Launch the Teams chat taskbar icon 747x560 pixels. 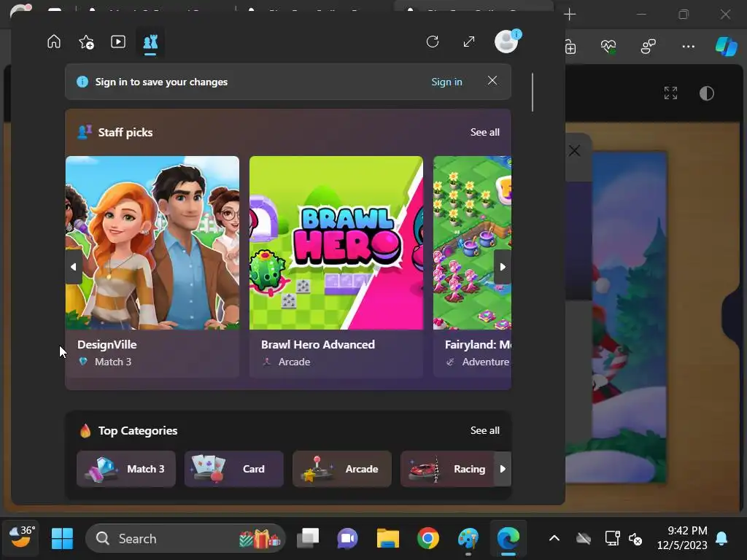(348, 539)
